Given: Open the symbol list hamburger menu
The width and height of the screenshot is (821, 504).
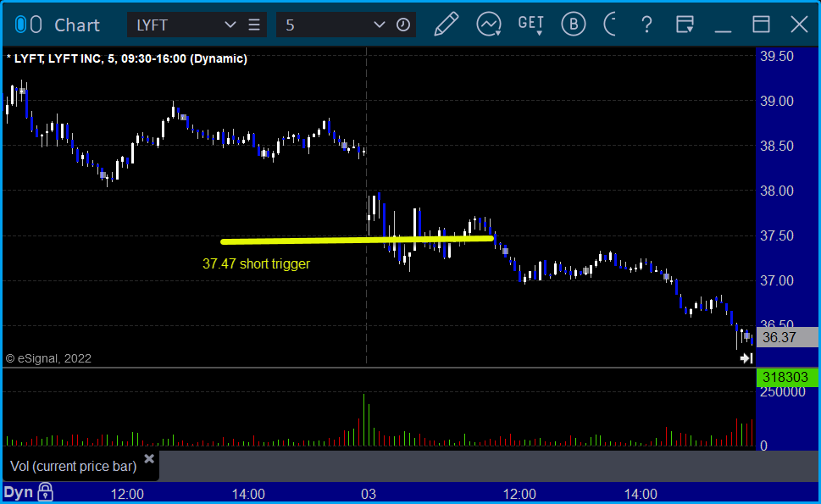Looking at the screenshot, I should point(254,25).
